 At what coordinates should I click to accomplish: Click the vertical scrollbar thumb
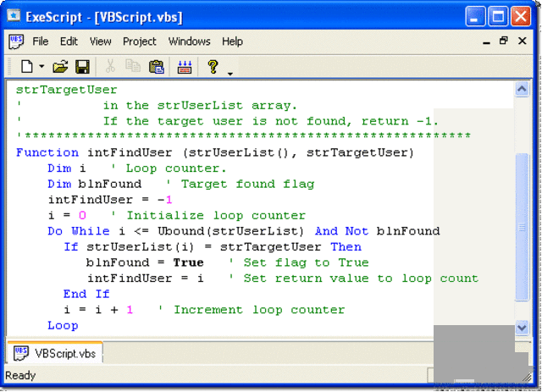(522, 227)
